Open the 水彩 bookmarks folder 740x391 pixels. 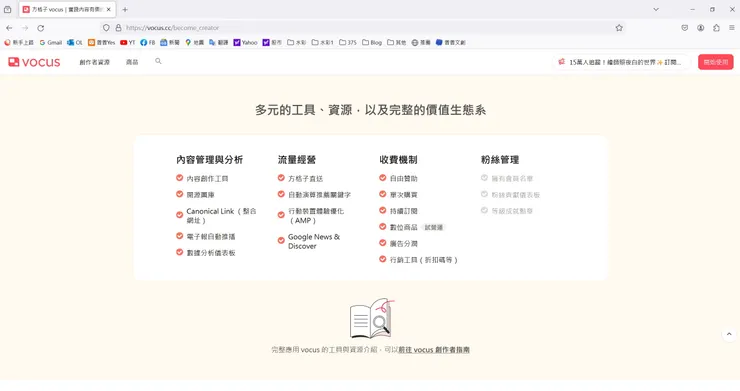click(x=296, y=42)
